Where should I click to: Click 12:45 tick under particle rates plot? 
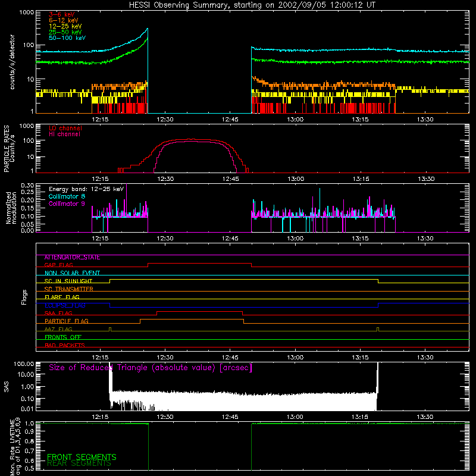click(230, 179)
